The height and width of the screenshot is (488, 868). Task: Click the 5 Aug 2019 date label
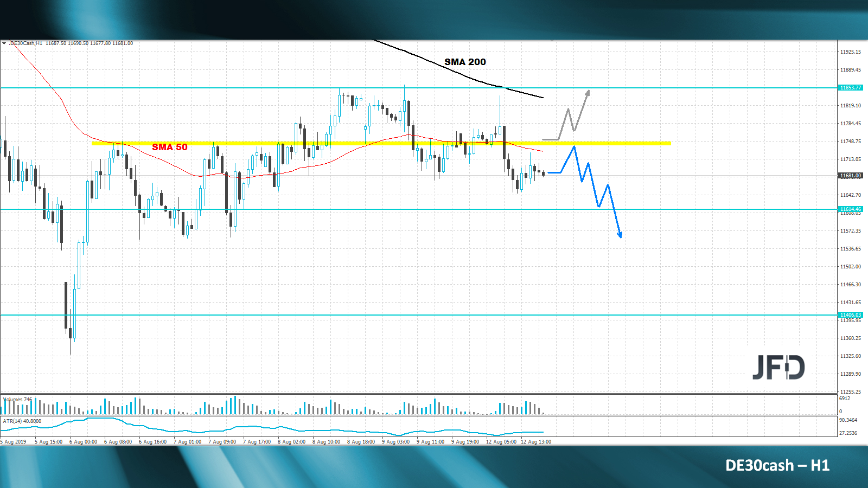click(x=14, y=442)
